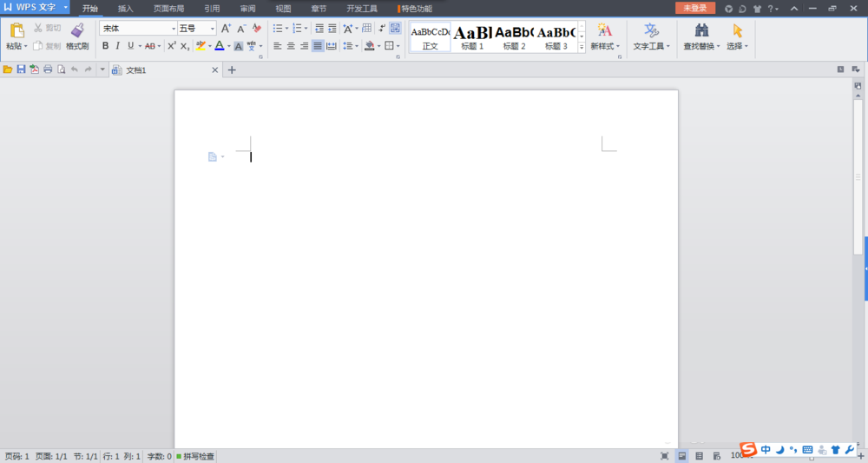Click the Paste (粘贴) clipboard icon
868x463 pixels.
click(16, 31)
